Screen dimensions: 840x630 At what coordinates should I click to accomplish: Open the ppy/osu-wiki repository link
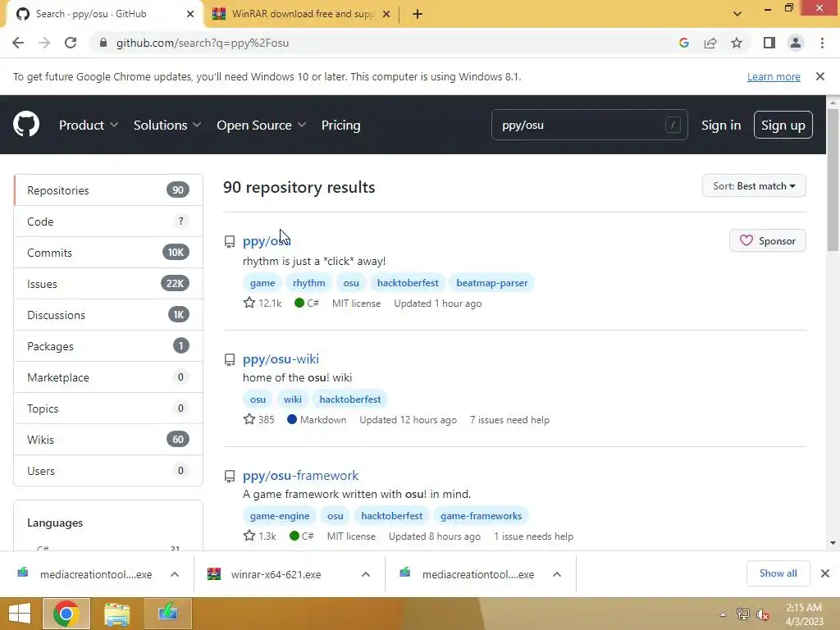point(281,359)
